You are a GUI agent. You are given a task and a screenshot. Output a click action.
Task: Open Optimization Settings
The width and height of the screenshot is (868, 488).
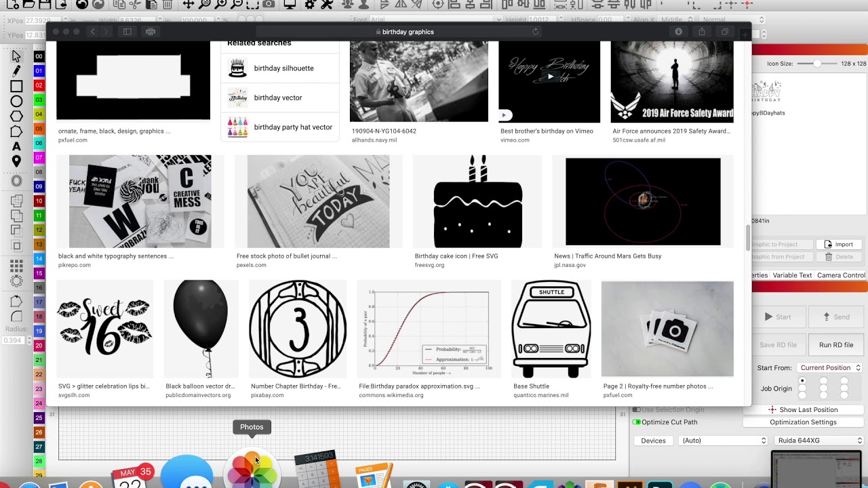pos(803,422)
